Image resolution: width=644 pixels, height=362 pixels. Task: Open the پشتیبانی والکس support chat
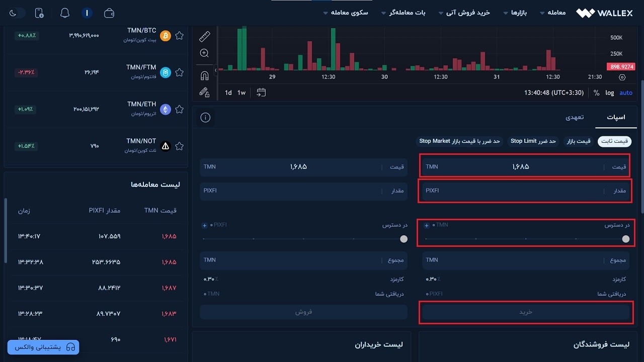click(43, 347)
